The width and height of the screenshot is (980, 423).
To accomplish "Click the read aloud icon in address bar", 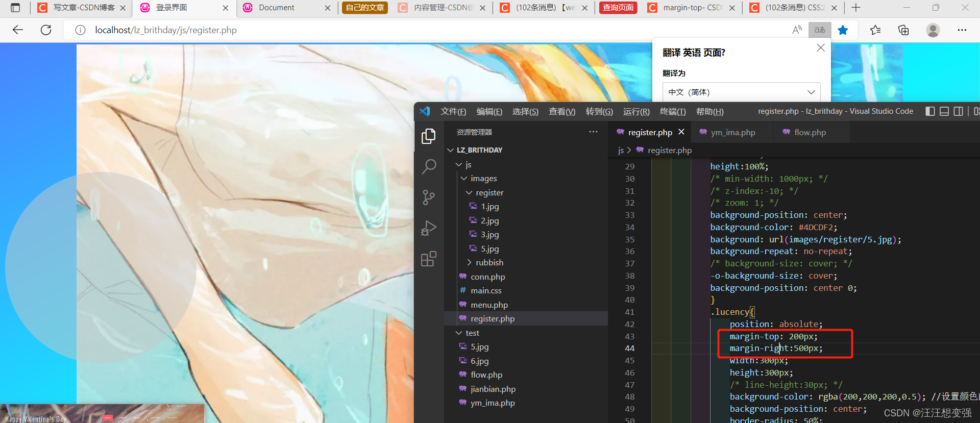I will (x=797, y=30).
